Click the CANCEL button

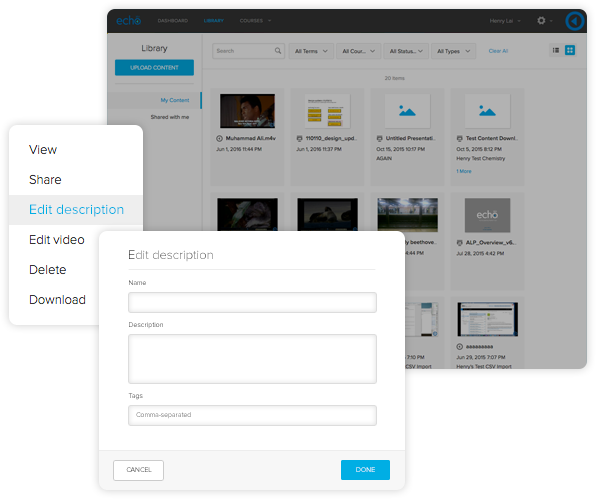138,470
